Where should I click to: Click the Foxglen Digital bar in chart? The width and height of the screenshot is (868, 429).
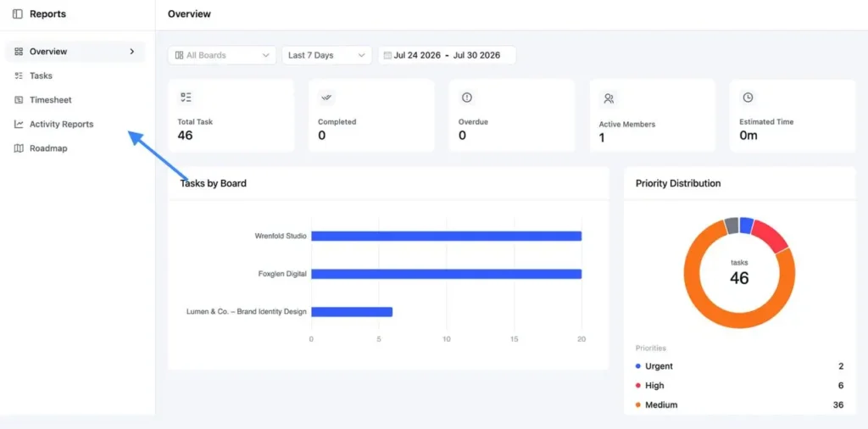tap(446, 274)
